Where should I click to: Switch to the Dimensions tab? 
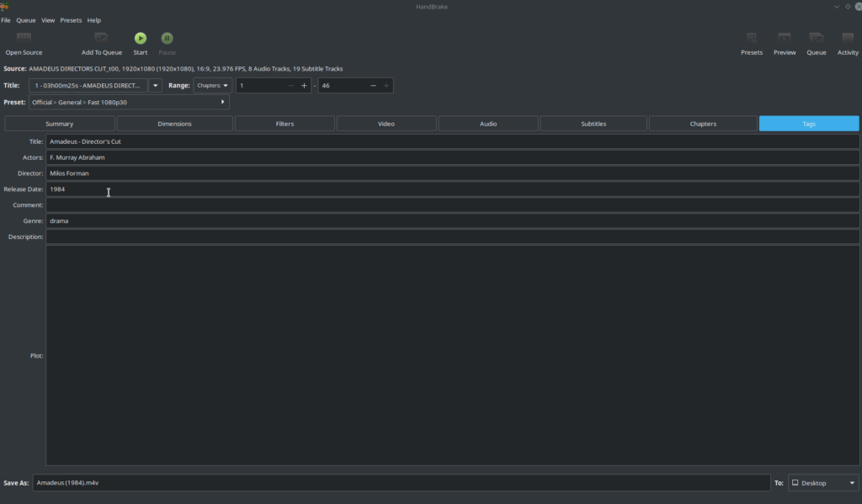[x=174, y=124]
